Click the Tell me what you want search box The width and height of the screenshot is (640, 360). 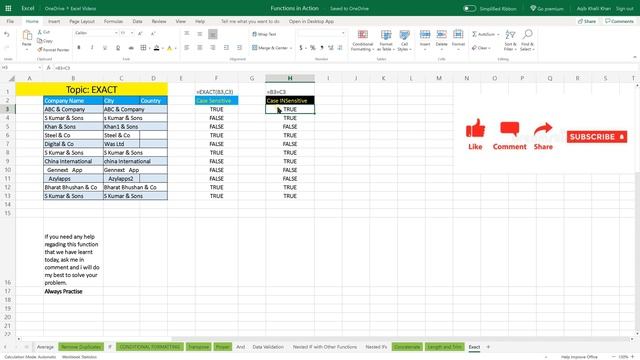click(250, 21)
